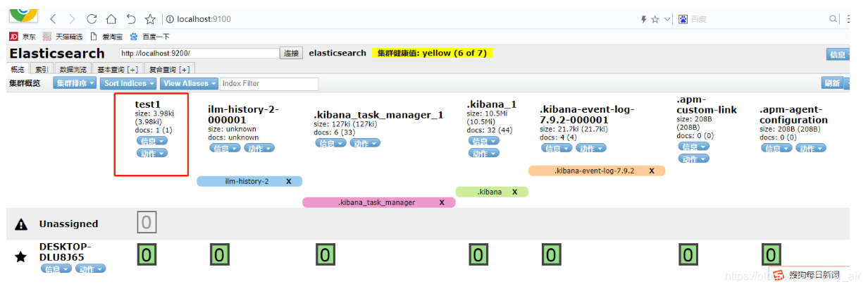Remove the .kibana_task_manager alias with X
This screenshot has width=868, height=289.
click(x=442, y=202)
